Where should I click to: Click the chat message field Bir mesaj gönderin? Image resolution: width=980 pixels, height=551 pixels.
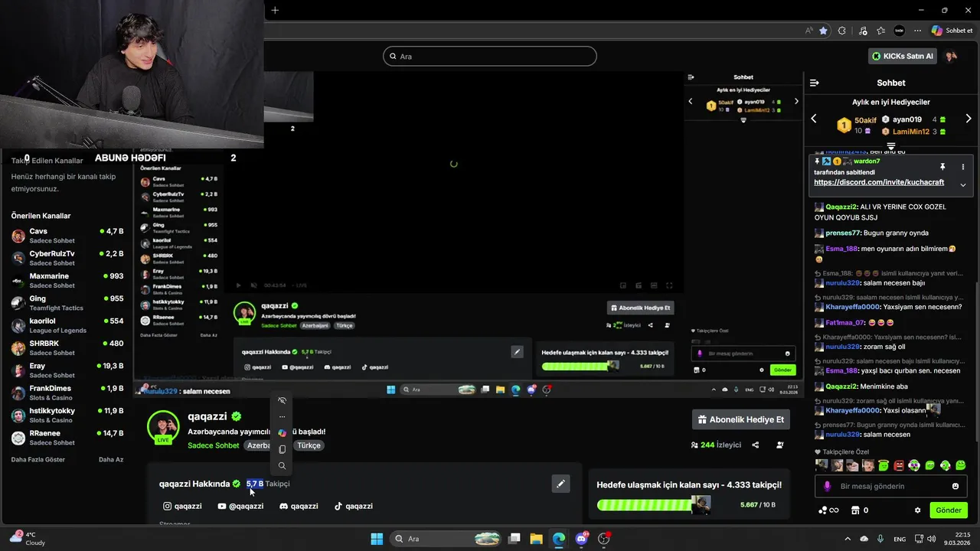tap(892, 486)
